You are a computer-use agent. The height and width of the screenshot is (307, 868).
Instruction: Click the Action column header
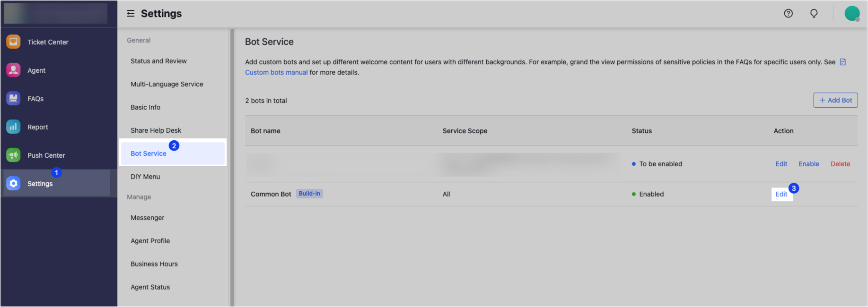pos(783,131)
